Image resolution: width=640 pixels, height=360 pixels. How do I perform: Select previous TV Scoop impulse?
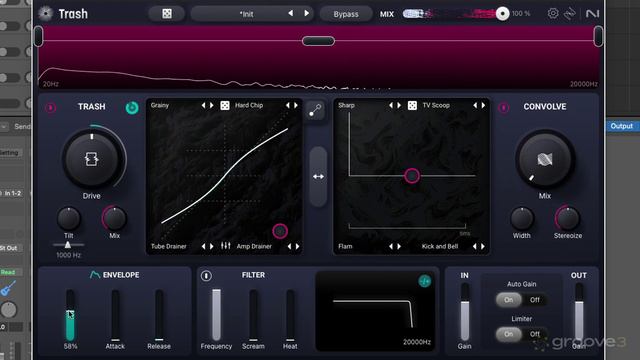(475, 105)
